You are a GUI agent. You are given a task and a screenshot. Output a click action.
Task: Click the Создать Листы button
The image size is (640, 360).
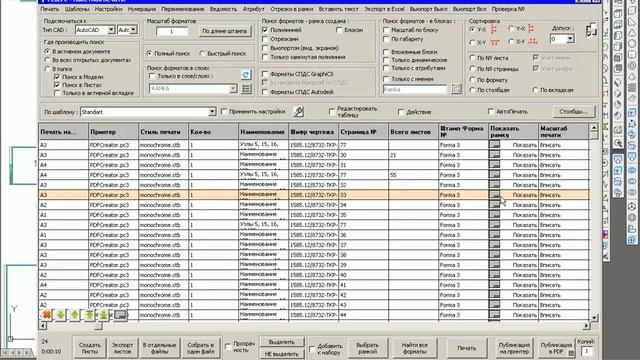click(89, 348)
